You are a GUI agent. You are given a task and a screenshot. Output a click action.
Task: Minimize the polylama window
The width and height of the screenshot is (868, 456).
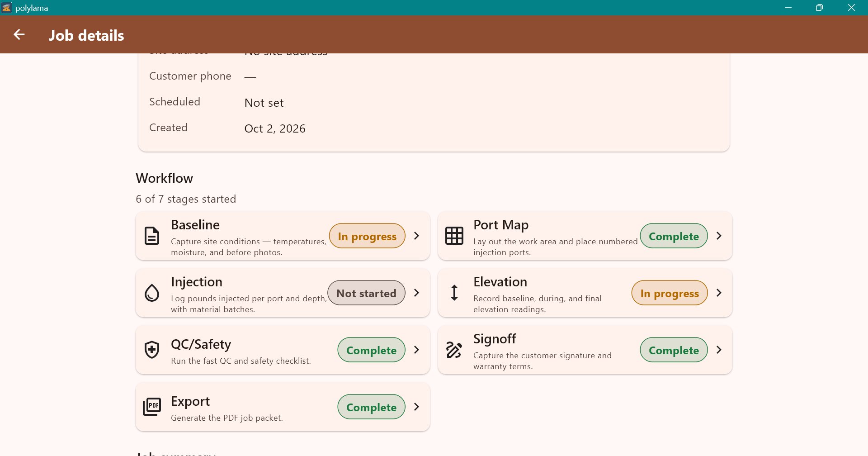(x=788, y=8)
